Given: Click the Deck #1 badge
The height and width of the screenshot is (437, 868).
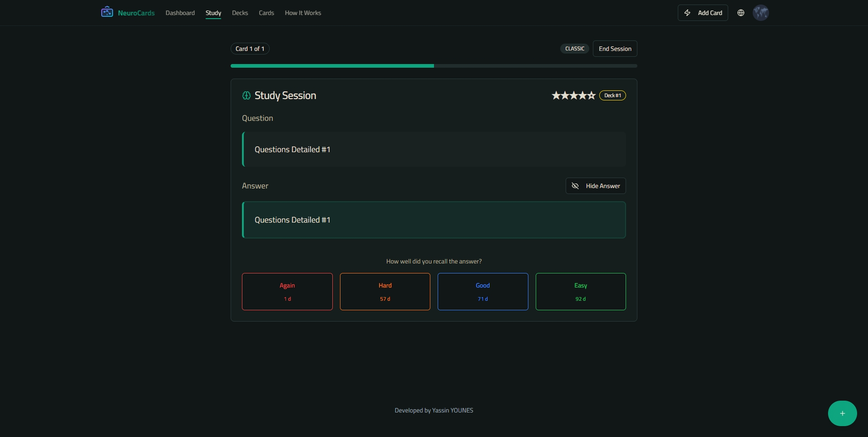Looking at the screenshot, I should [x=613, y=95].
